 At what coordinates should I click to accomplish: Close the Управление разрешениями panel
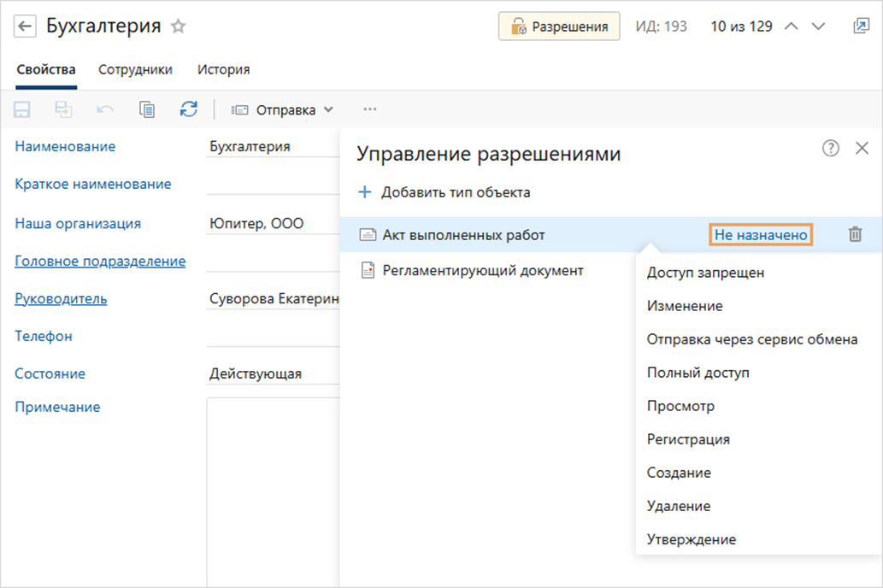point(862,148)
